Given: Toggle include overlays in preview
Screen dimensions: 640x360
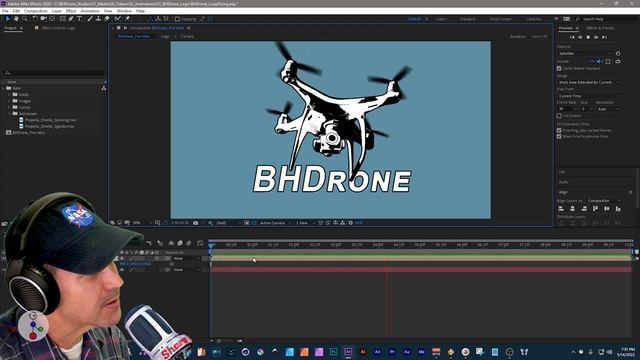Looking at the screenshot, I should pos(608,61).
